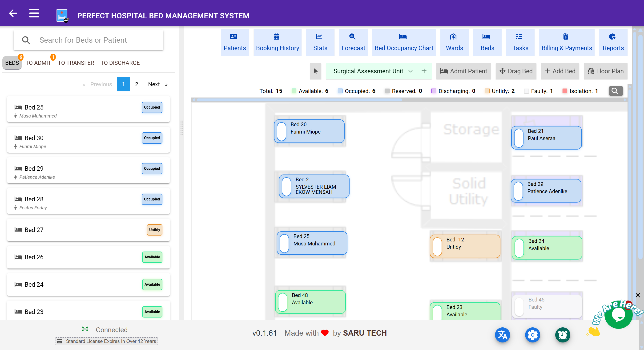
Task: Click the Isolation red legend swatch
Action: 565,91
